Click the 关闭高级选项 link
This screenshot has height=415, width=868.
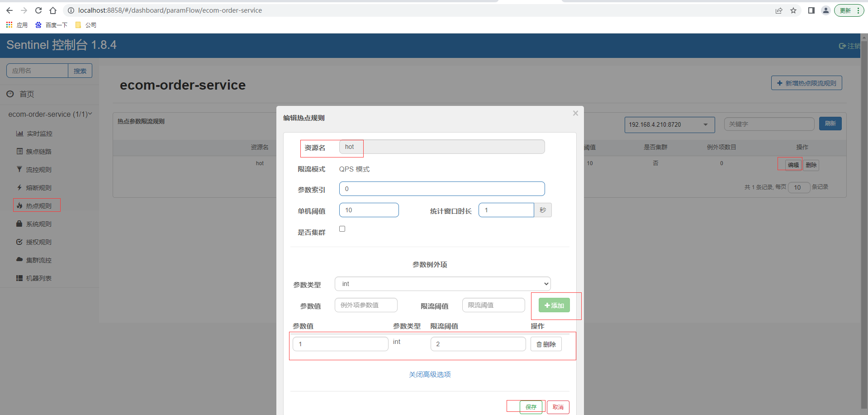pos(430,374)
